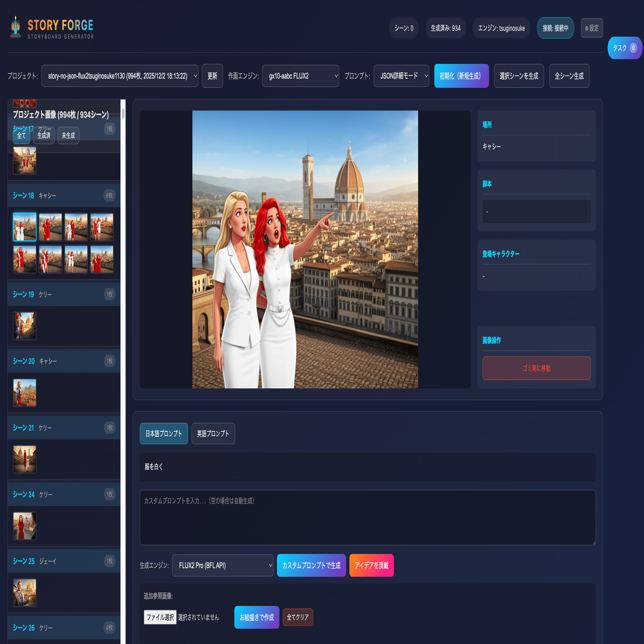This screenshot has width=644, height=644.
Task: Click the Story Forge flame logo
Action: point(15,27)
